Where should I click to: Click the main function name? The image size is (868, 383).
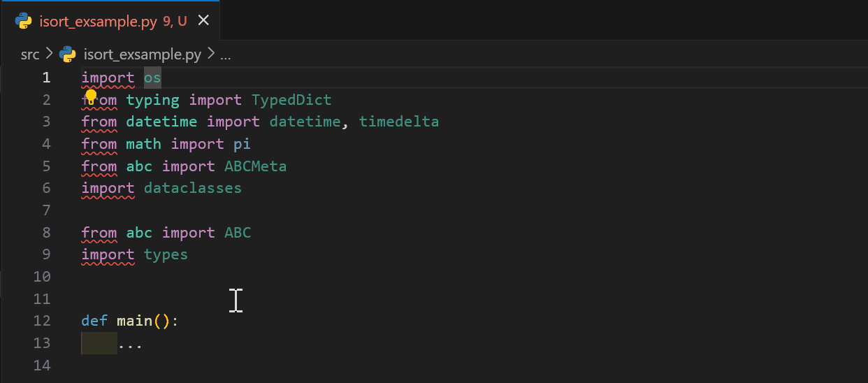point(135,321)
